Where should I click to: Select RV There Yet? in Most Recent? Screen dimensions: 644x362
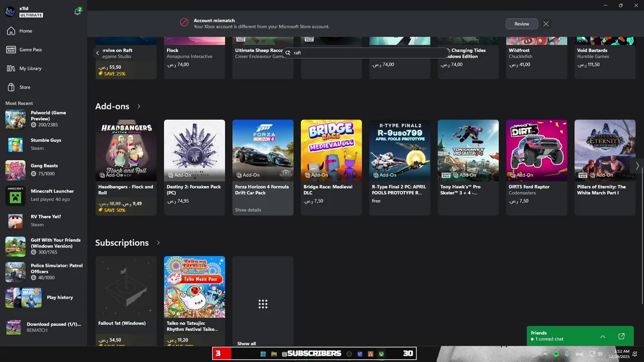click(x=43, y=221)
